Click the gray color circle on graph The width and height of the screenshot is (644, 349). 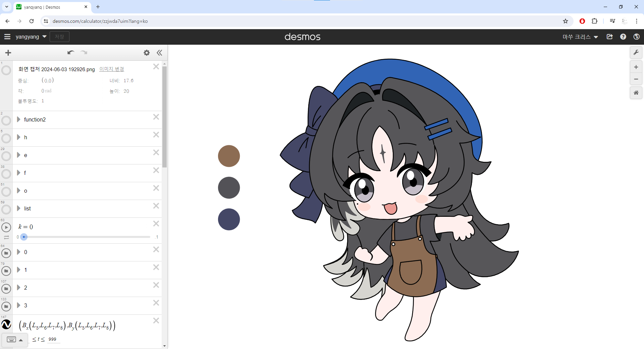tap(229, 188)
